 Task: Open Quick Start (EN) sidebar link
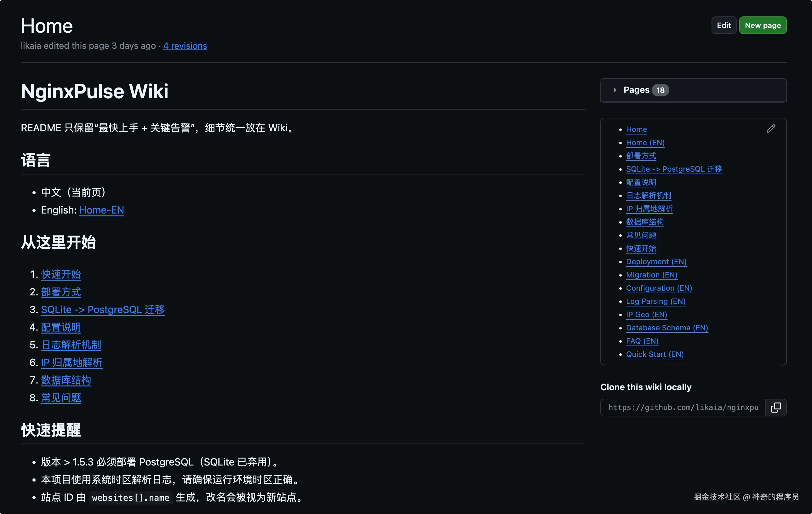(655, 354)
